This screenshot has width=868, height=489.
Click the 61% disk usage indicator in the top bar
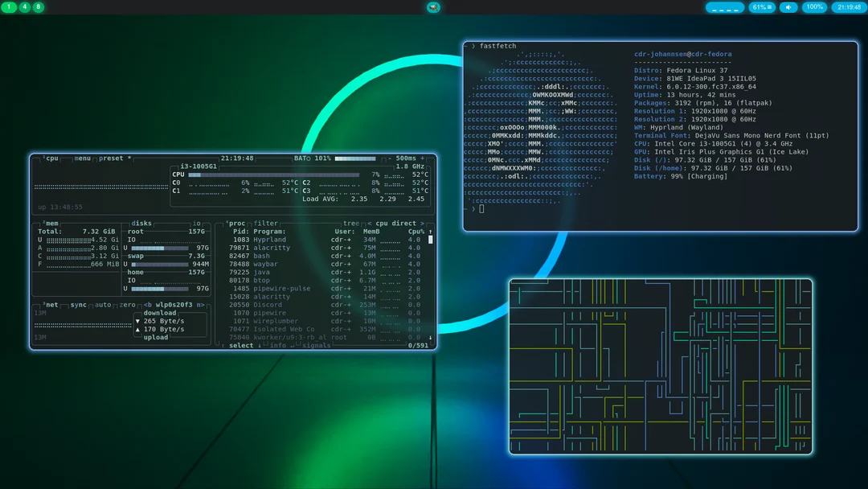coord(761,7)
